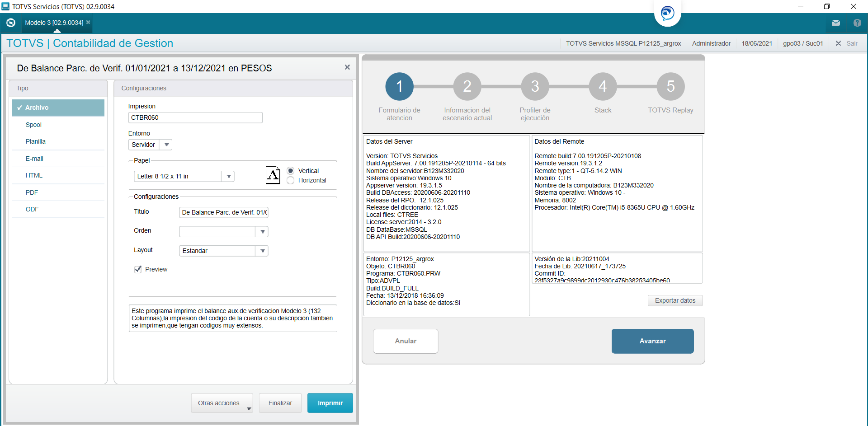Choose ODF output type
Screen dimensions: 868x426
coord(58,209)
